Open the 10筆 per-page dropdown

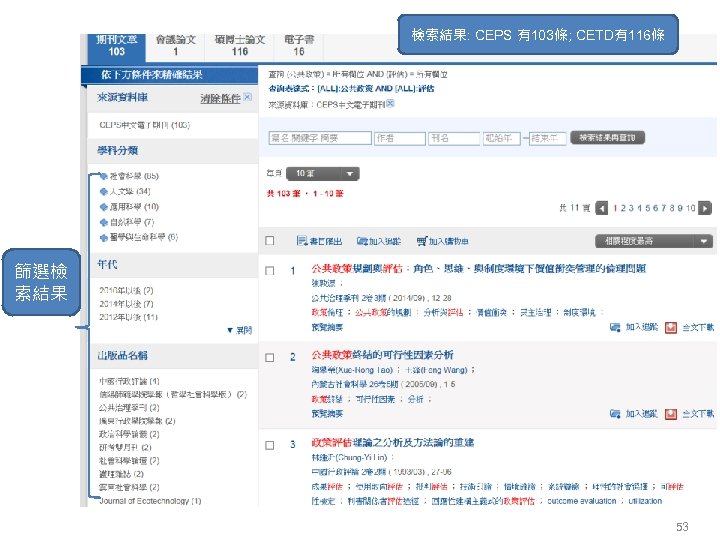[x=322, y=174]
